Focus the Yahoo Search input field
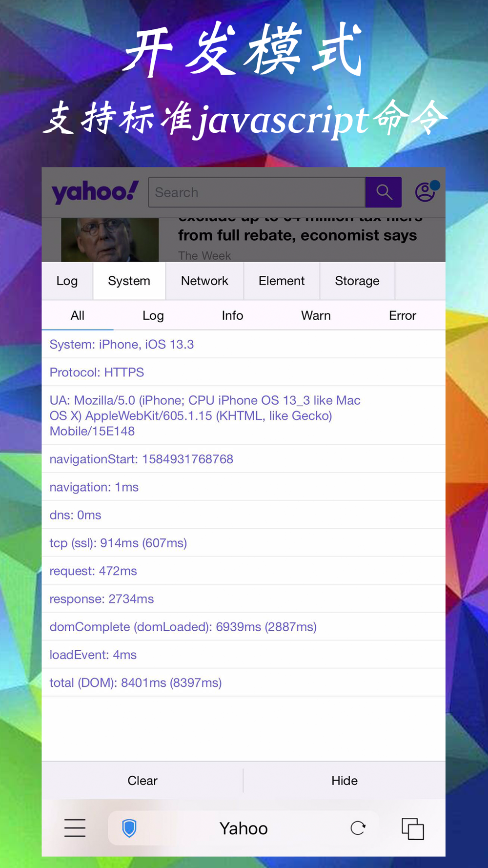The image size is (488, 868). (257, 192)
